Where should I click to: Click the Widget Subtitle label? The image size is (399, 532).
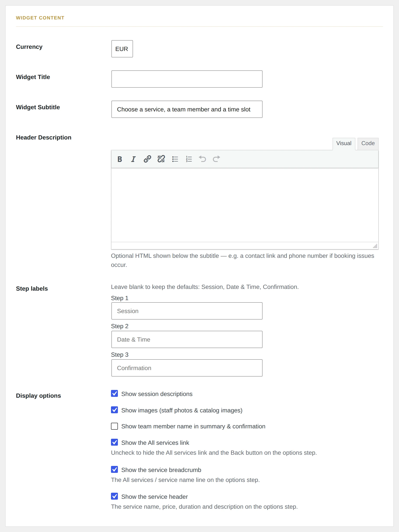pos(38,107)
